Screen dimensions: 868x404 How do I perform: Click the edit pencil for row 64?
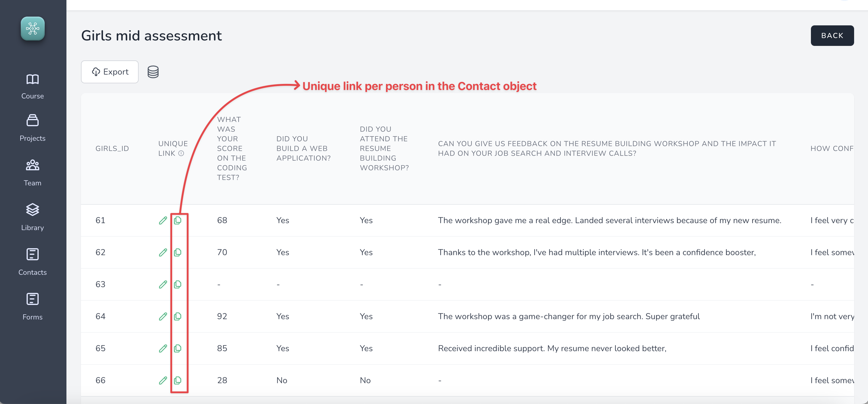pos(163,316)
